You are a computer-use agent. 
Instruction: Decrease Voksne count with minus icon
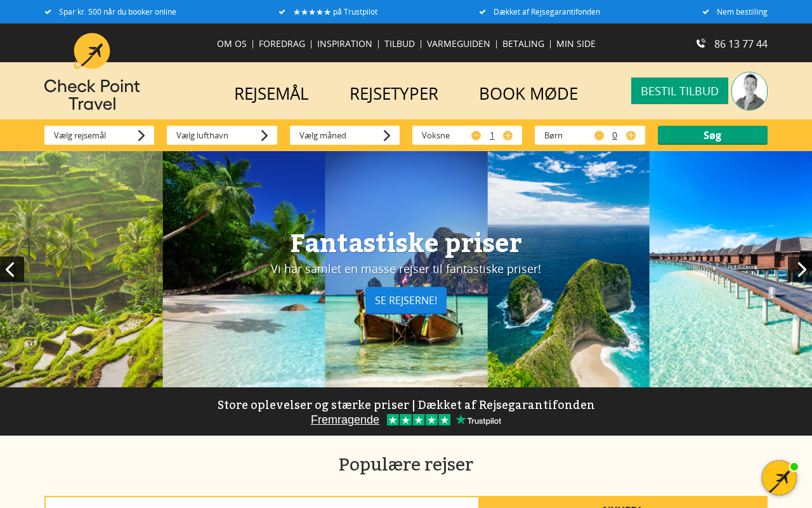[476, 135]
